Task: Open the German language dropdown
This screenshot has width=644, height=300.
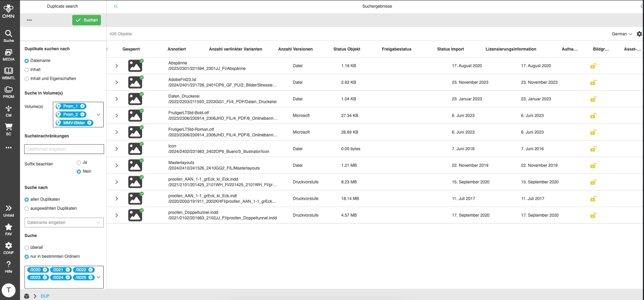Action: click(621, 34)
